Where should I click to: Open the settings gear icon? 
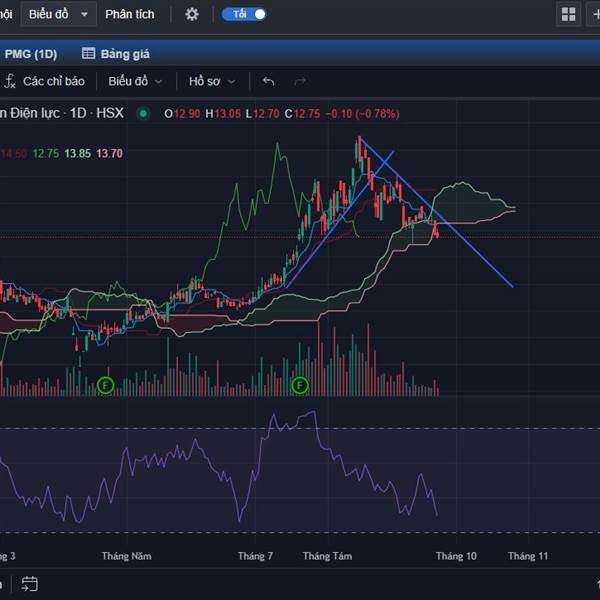click(x=192, y=14)
